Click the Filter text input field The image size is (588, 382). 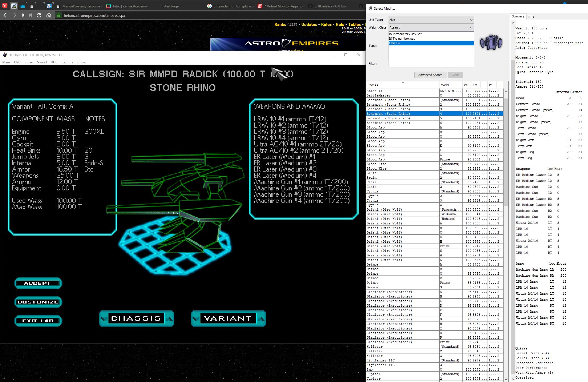tap(431, 64)
